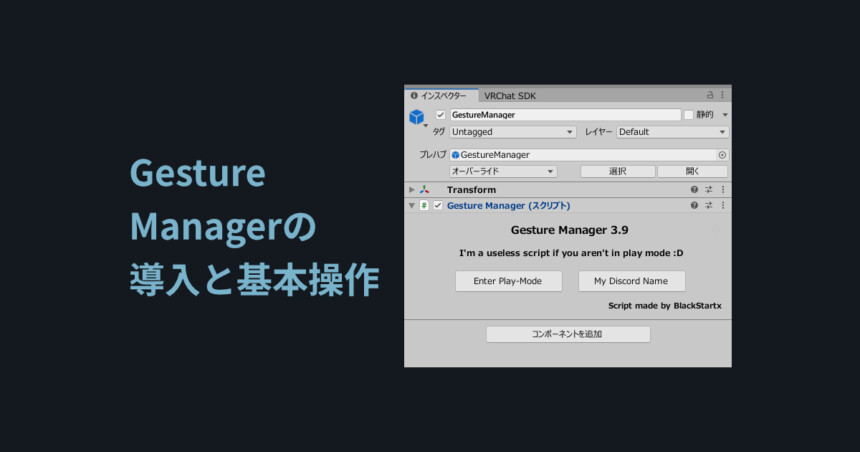The width and height of the screenshot is (860, 452).
Task: Open Transform component help icon
Action: pos(694,189)
